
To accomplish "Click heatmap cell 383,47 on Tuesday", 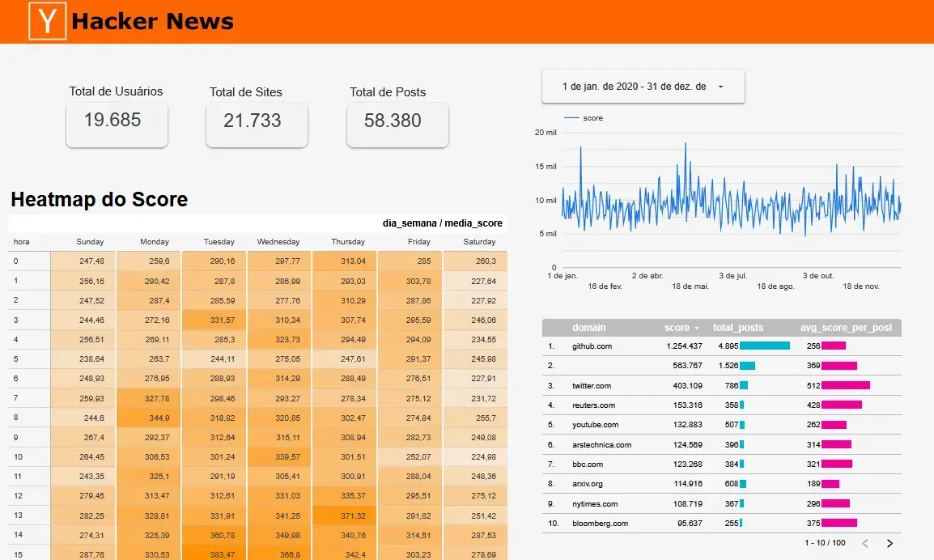I will (214, 554).
